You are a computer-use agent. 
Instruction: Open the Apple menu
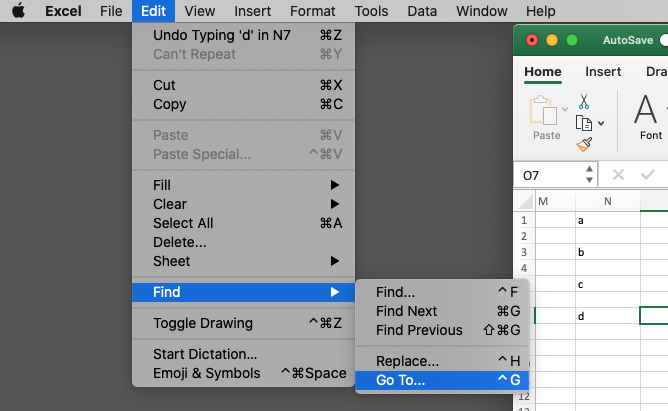tap(18, 11)
